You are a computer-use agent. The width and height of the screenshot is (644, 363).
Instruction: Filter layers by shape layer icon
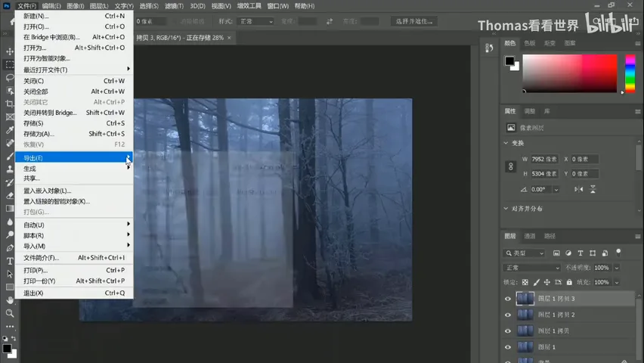point(593,253)
